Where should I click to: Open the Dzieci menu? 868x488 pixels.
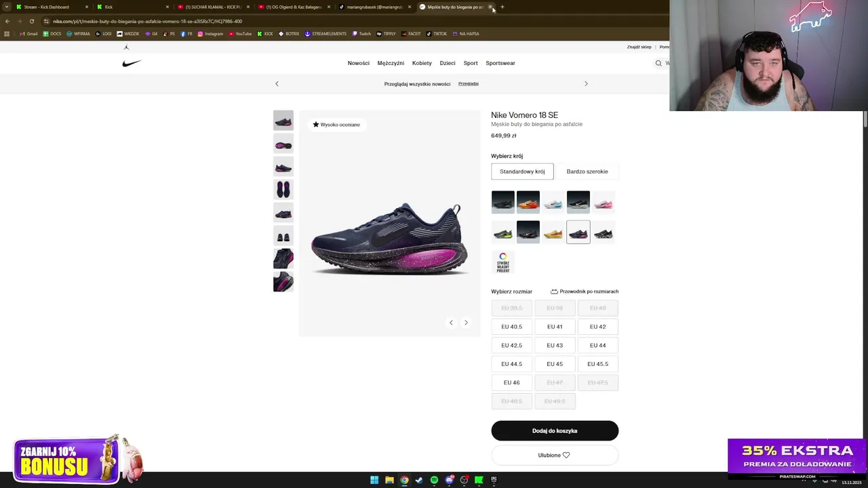click(x=448, y=63)
